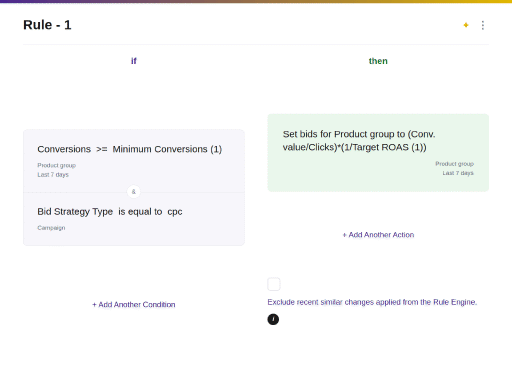Click the Add Another Condition link
Image resolution: width=512 pixels, height=384 pixels.
(134, 304)
